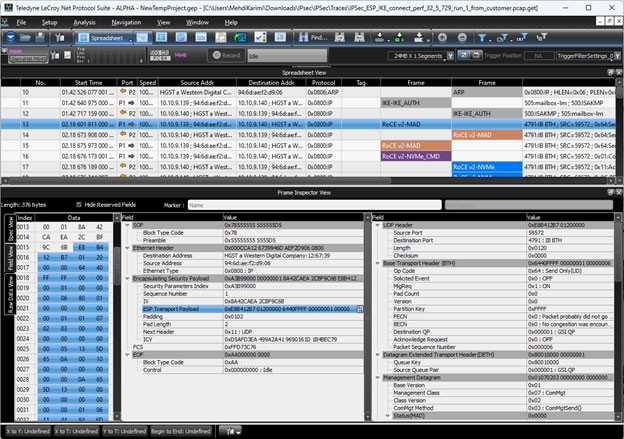Click the Marker Name input field

click(x=314, y=205)
